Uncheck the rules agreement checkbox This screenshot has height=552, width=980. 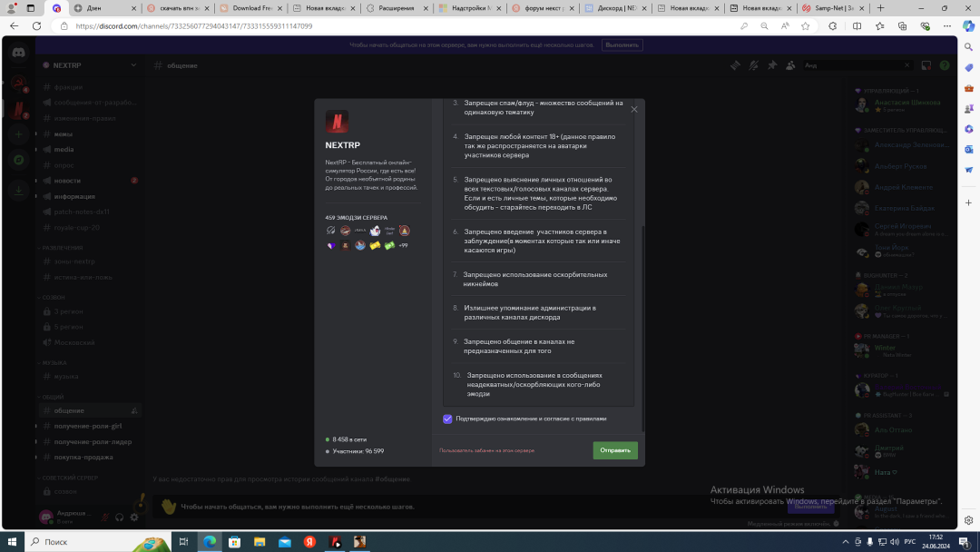click(x=447, y=419)
